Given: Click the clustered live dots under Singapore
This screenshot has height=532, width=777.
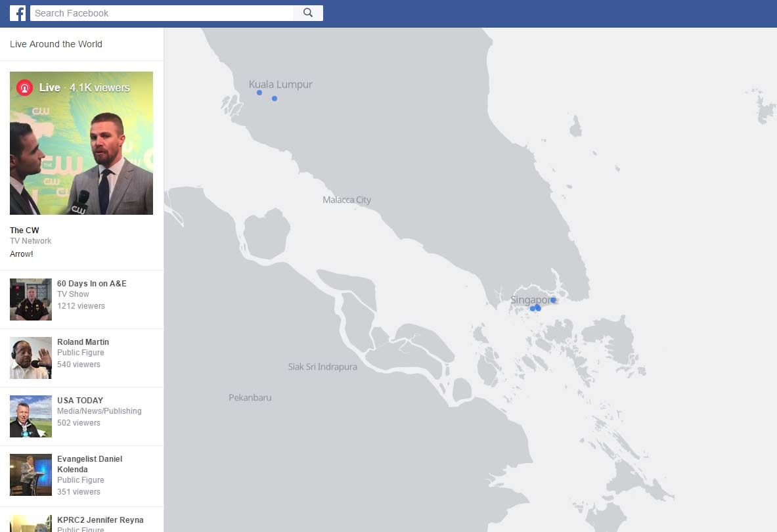Looking at the screenshot, I should point(535,307).
